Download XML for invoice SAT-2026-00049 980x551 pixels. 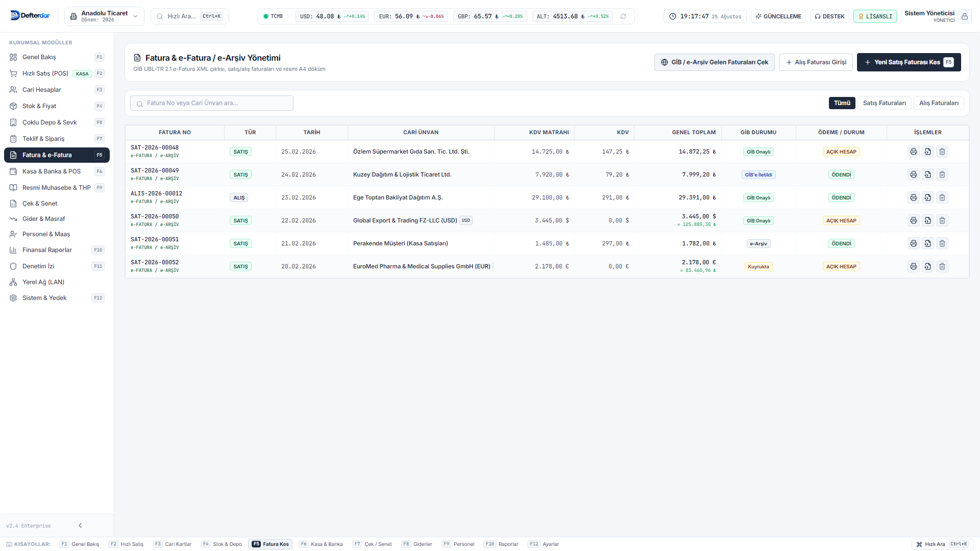click(x=927, y=174)
